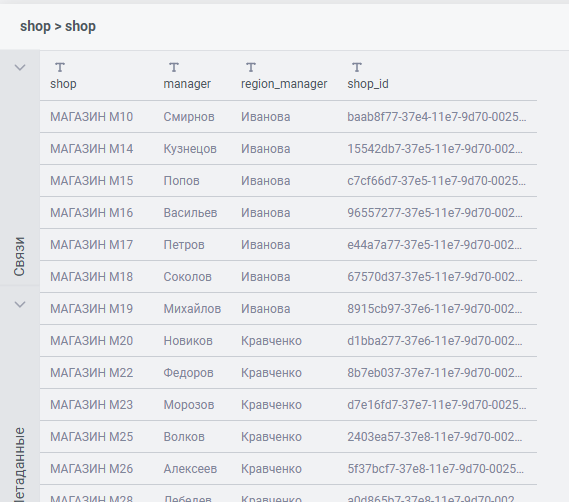This screenshot has width=569, height=502.
Task: Select the Кравченко cell in М22 row
Action: [x=271, y=373]
